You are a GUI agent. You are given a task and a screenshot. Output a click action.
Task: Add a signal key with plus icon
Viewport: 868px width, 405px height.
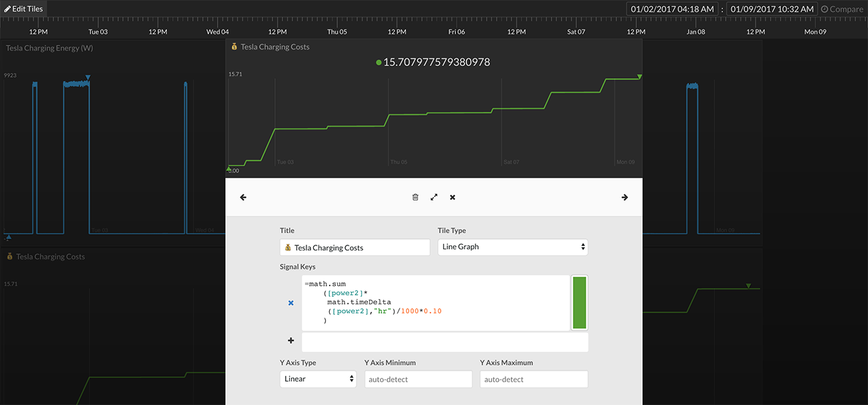290,341
